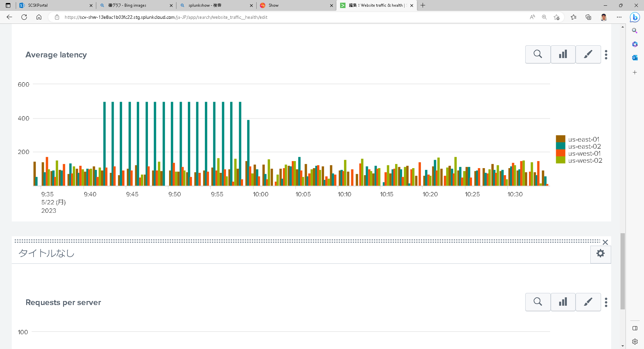Toggle us-west-01 legend entry
The width and height of the screenshot is (644, 349).
point(584,153)
